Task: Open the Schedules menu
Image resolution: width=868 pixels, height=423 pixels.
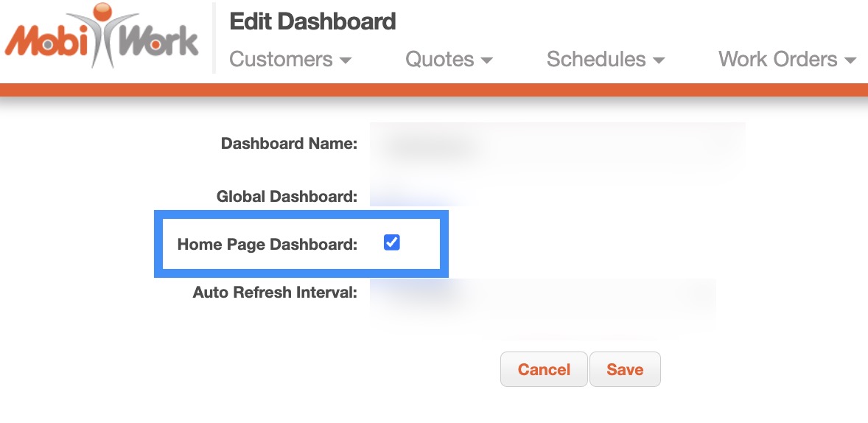Action: (x=595, y=60)
